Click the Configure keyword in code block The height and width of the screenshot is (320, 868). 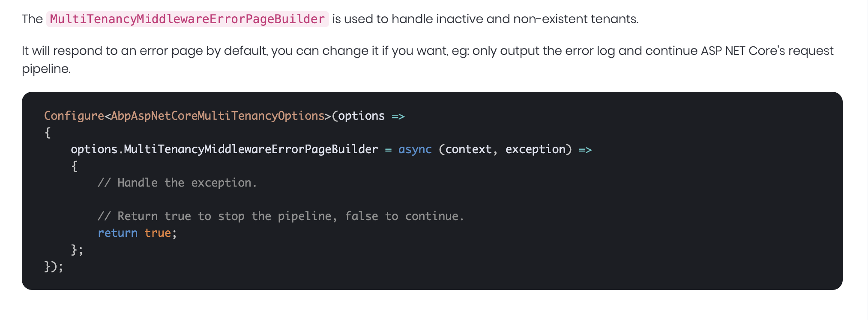[74, 116]
